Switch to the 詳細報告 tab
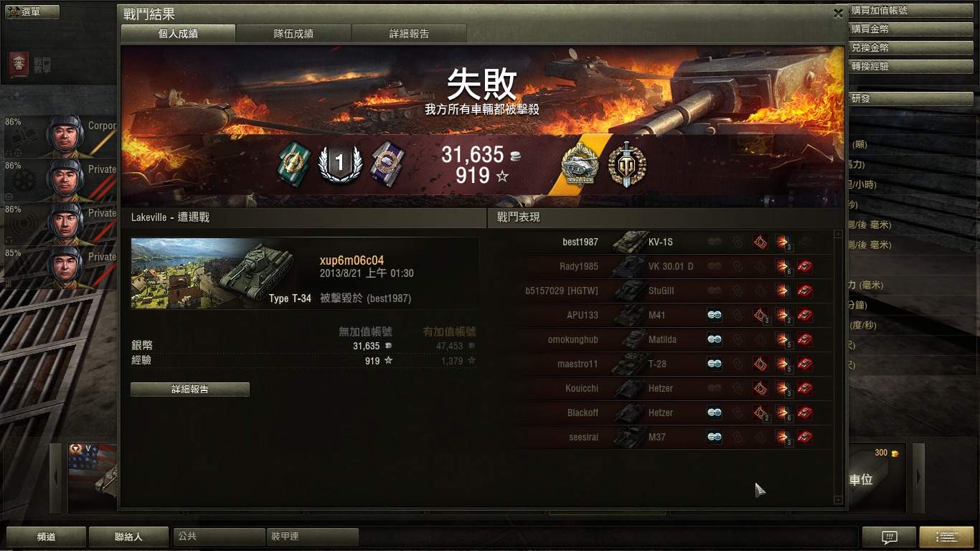The height and width of the screenshot is (551, 980). [x=409, y=34]
